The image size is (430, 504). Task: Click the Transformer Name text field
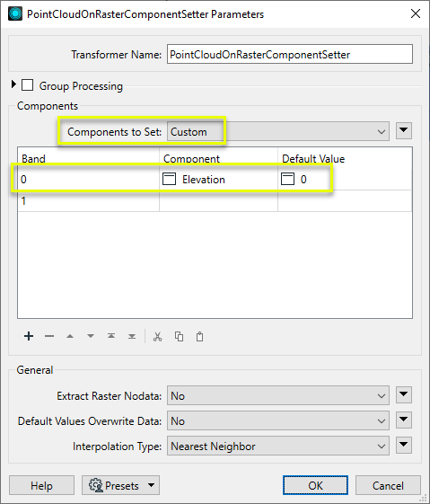(x=290, y=54)
